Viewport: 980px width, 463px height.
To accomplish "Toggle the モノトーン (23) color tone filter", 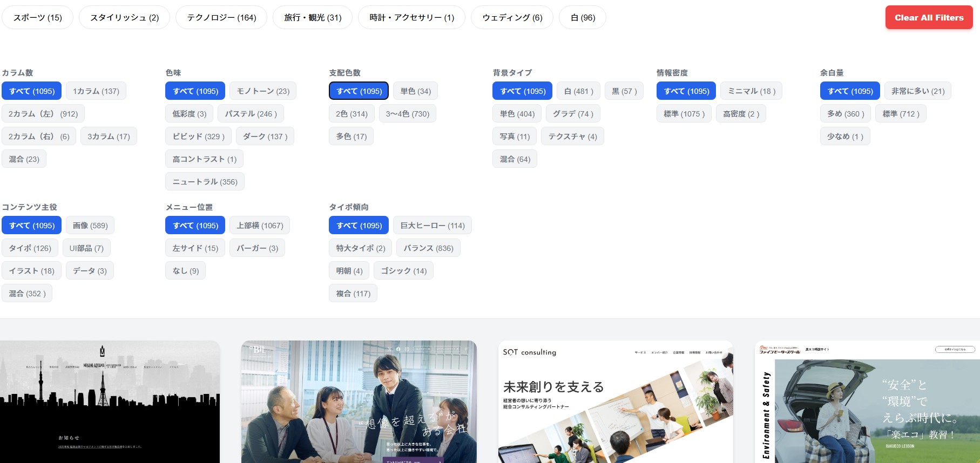I will coord(263,91).
